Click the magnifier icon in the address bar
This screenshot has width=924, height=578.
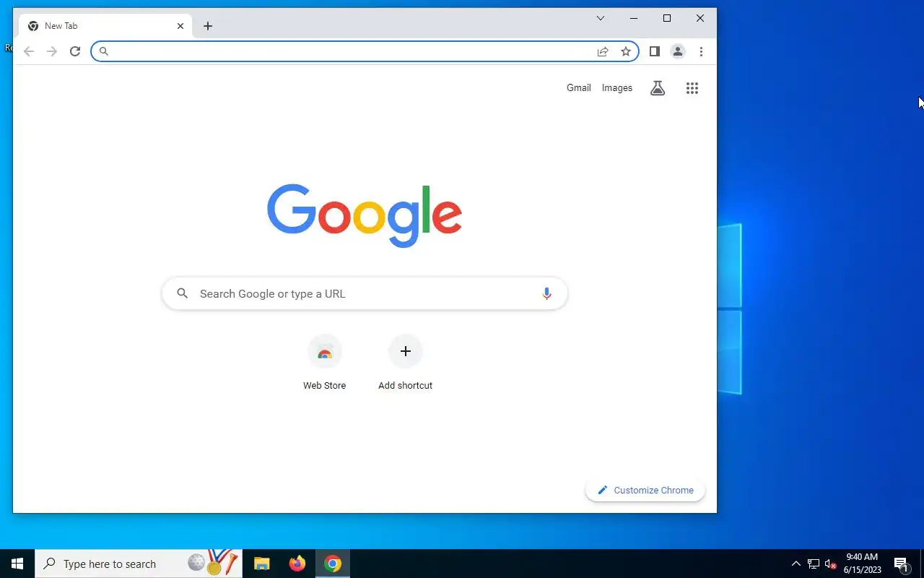click(x=103, y=51)
